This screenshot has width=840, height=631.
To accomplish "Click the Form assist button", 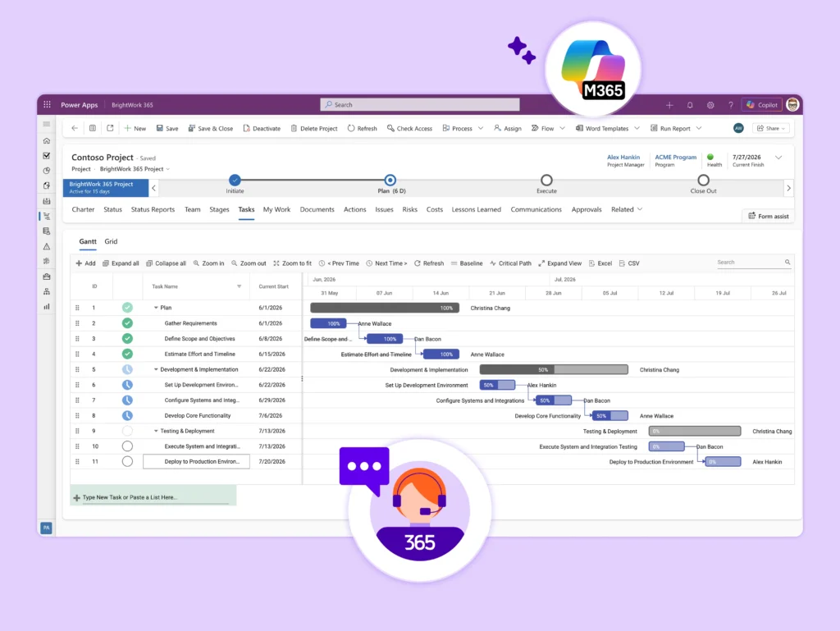I will tap(768, 217).
